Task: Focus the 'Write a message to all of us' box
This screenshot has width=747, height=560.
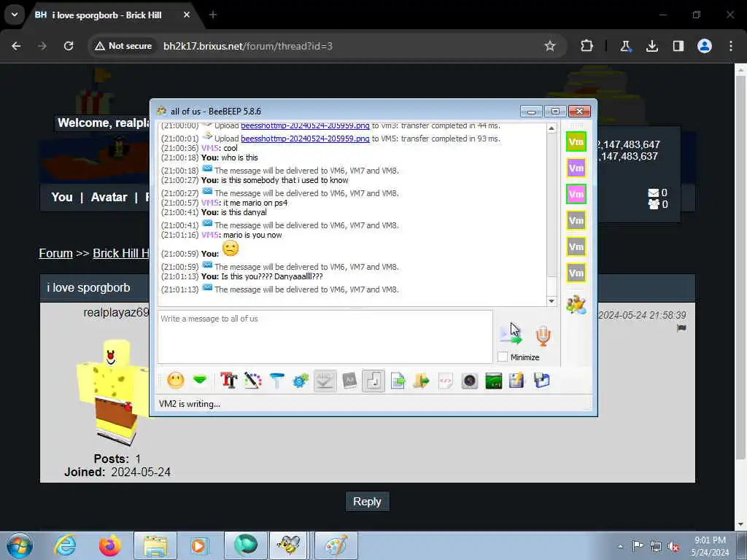Action: coord(325,337)
